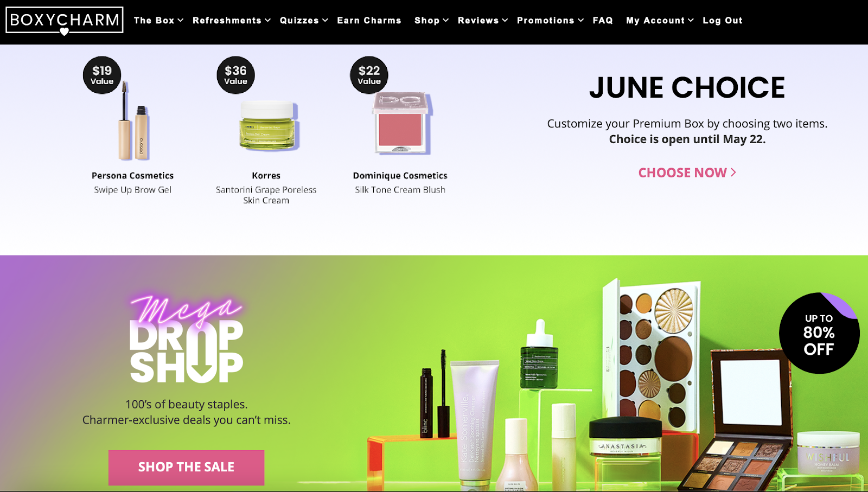Open the Reviews dropdown
The image size is (868, 492).
482,21
